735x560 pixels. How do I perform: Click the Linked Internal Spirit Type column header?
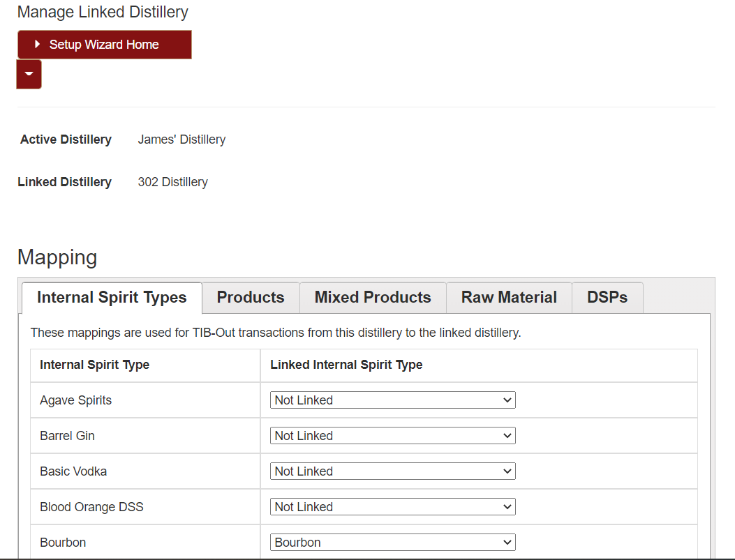346,365
